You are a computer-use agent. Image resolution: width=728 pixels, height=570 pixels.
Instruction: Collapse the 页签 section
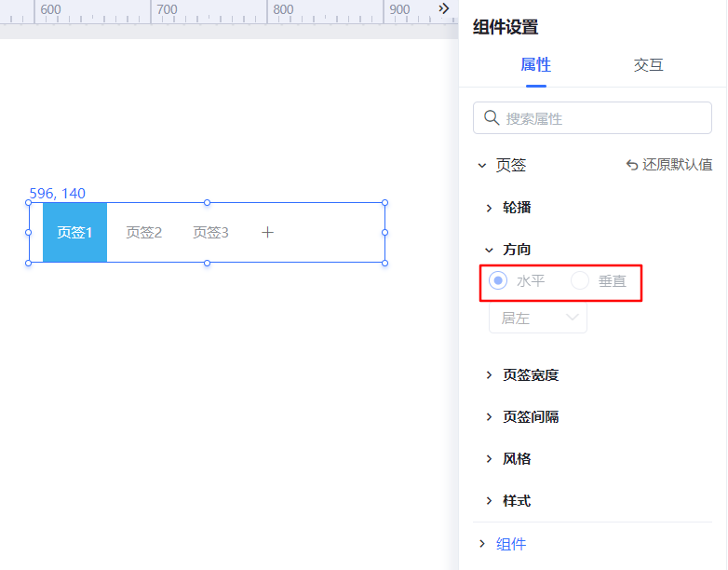coord(482,166)
